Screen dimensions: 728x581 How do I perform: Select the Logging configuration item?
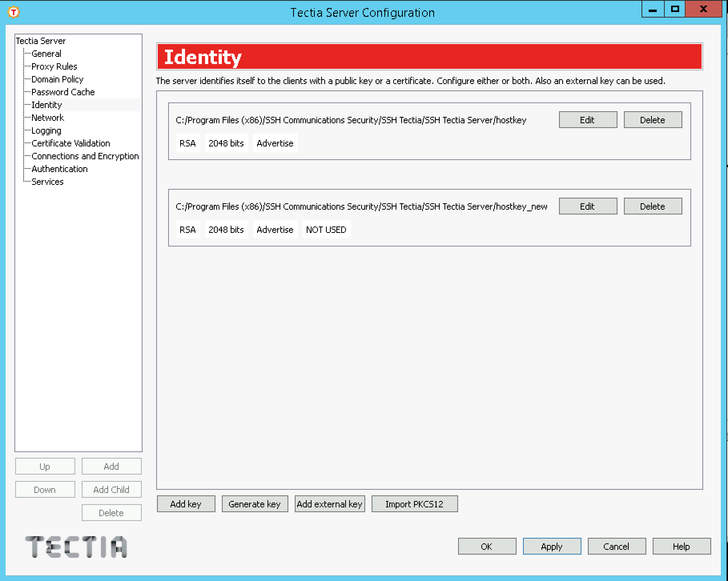click(x=46, y=130)
